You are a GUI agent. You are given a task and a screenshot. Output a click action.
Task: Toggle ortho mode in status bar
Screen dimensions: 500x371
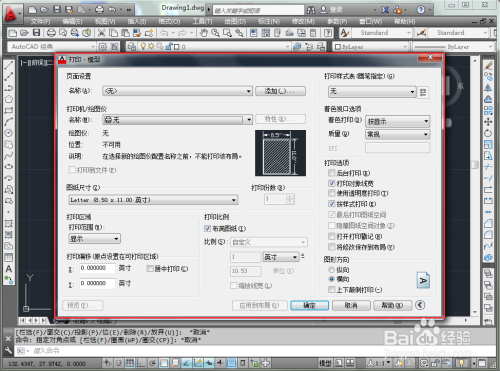141,363
